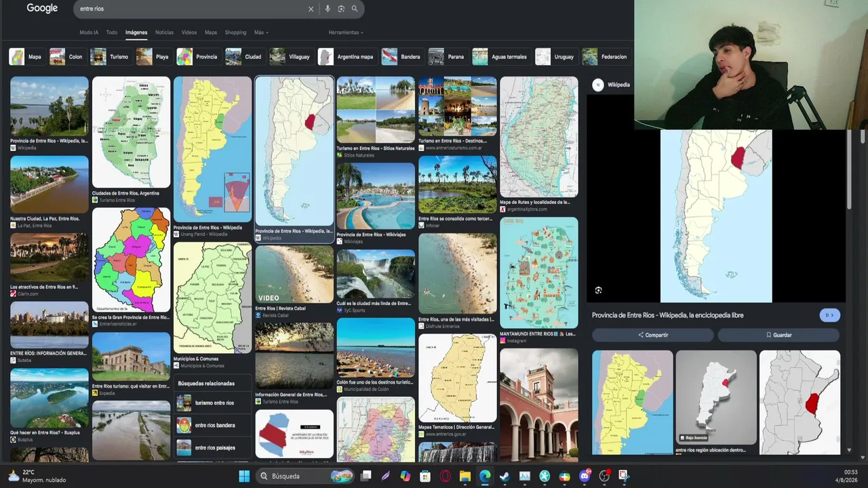This screenshot has width=868, height=488.
Task: Open Microsoft Store from the taskbar
Action: [425, 476]
